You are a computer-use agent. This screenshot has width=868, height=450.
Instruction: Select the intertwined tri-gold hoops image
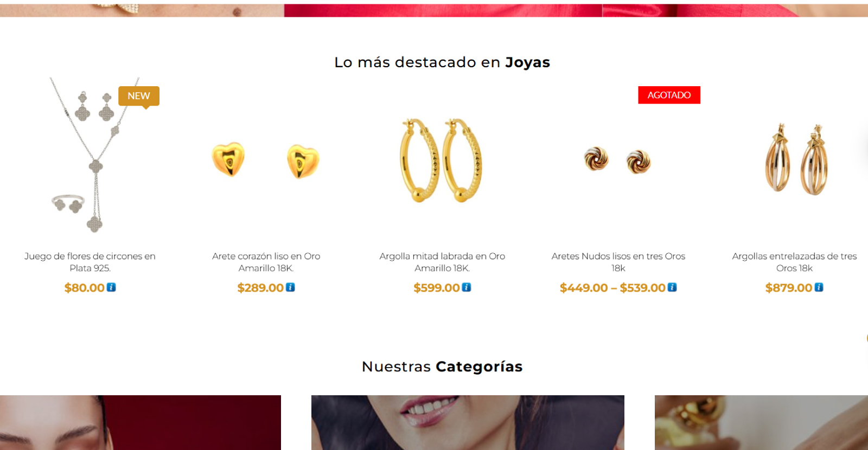(x=796, y=159)
